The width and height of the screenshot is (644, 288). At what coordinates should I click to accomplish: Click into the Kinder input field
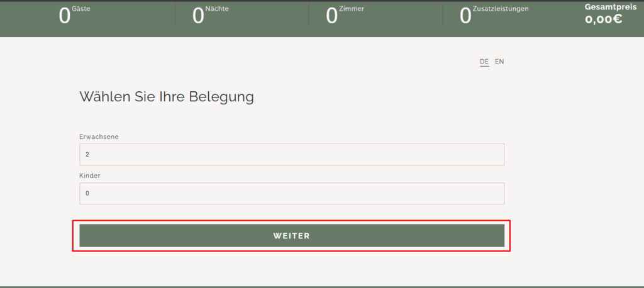[292, 193]
